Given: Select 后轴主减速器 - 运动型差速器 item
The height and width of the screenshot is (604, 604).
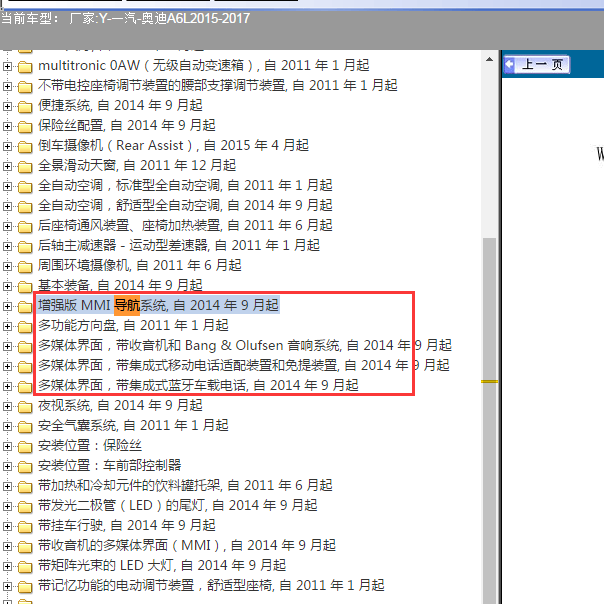Looking at the screenshot, I should 179,245.
